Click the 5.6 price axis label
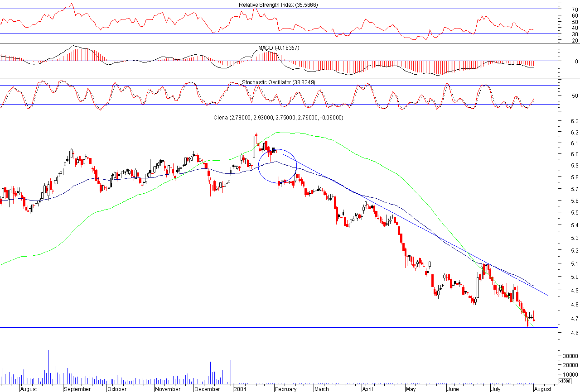580x392 pixels. 575,201
